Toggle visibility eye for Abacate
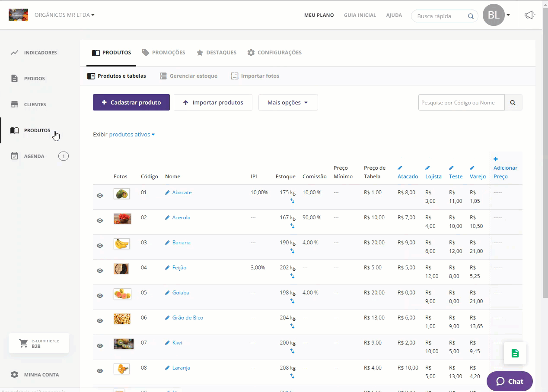 (100, 196)
